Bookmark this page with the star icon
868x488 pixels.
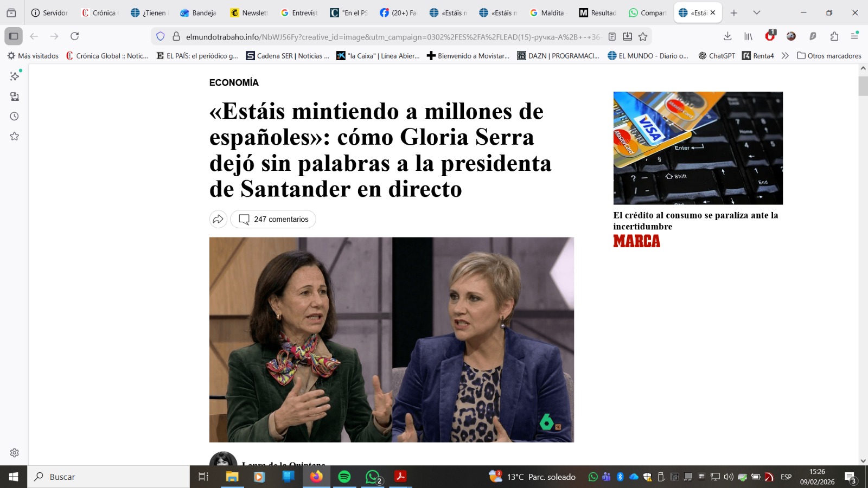[643, 36]
